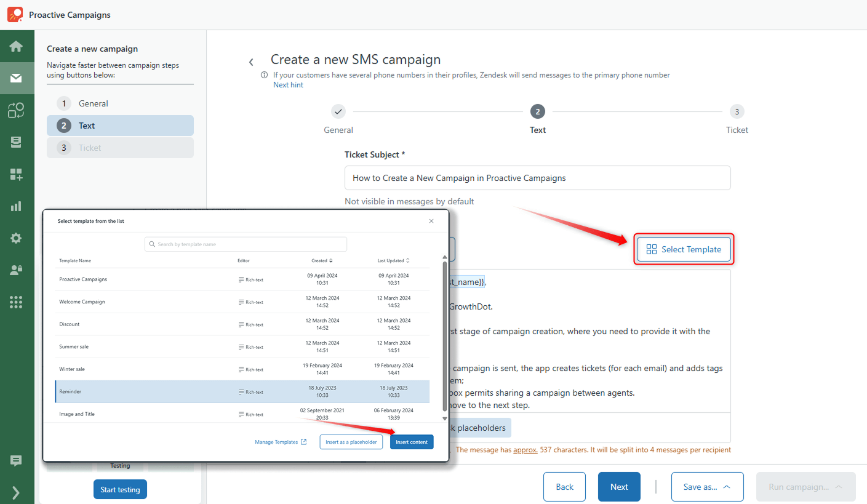Click the Ticket Subject input field
This screenshot has width=867, height=504.
pos(538,178)
